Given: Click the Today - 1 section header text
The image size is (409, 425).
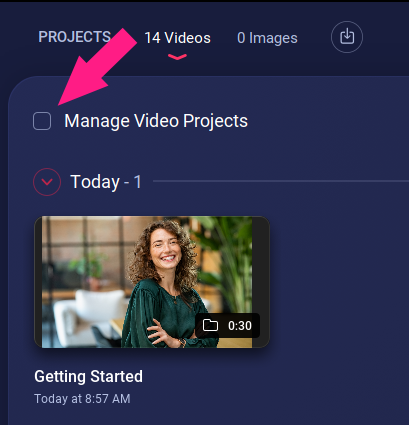Looking at the screenshot, I should 106,182.
